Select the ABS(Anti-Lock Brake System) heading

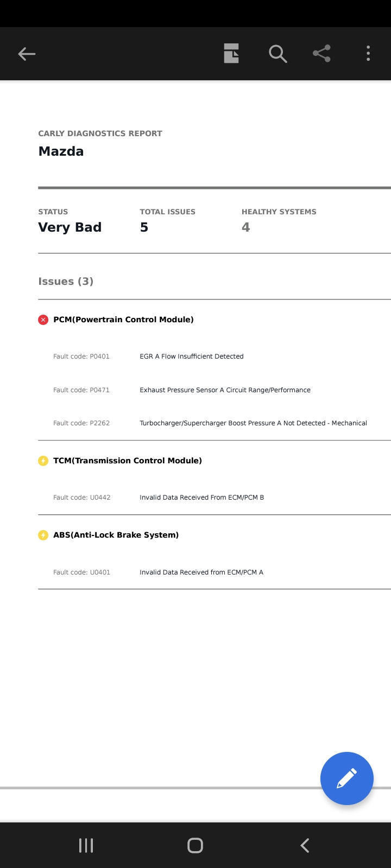(x=116, y=535)
